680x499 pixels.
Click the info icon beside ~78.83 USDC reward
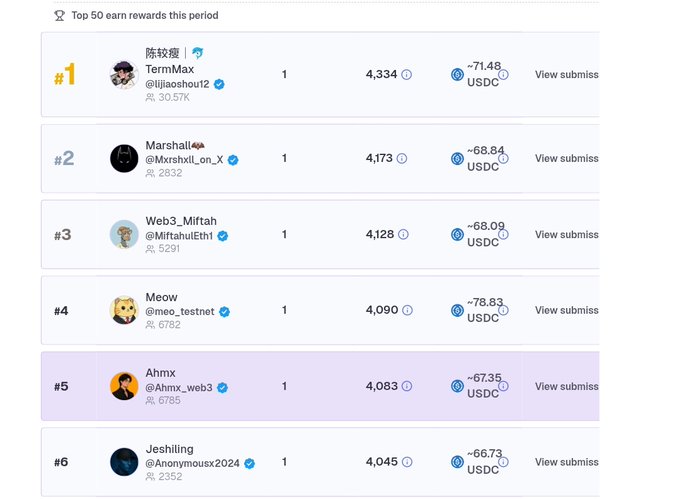point(503,310)
